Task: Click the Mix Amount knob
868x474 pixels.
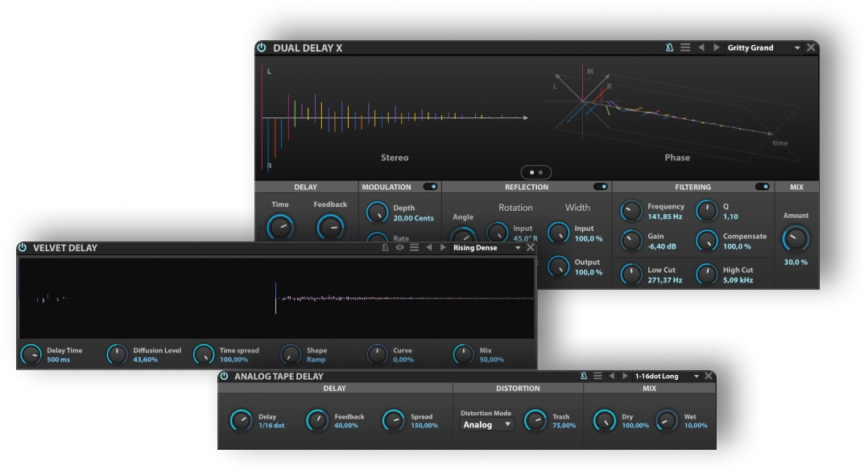Action: coord(796,238)
